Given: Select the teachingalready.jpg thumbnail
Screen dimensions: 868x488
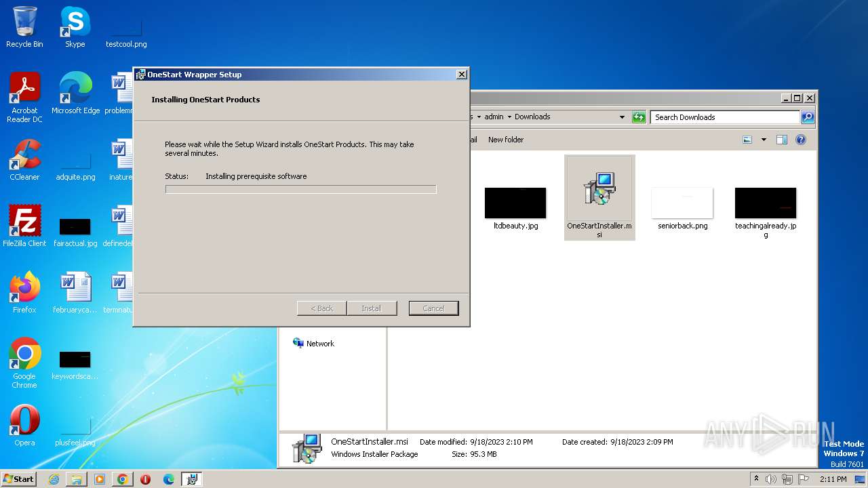Looking at the screenshot, I should pyautogui.click(x=766, y=213).
